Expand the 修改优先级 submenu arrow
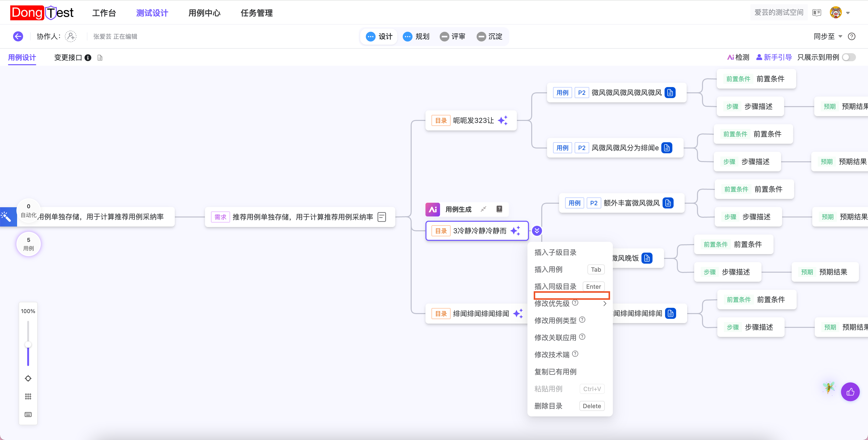This screenshot has height=440, width=868. pos(605,304)
